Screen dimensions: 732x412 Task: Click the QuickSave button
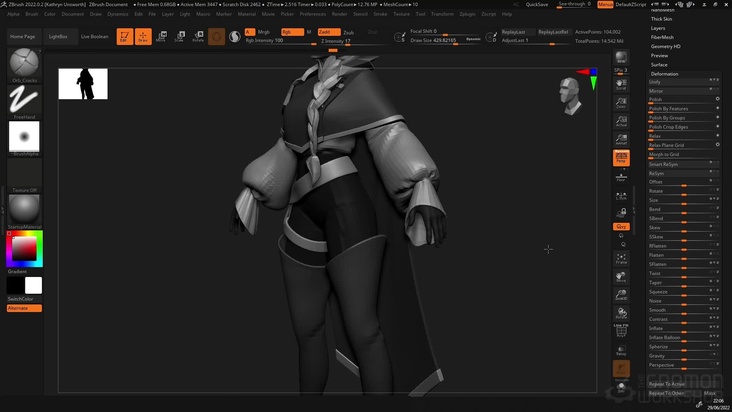click(537, 5)
